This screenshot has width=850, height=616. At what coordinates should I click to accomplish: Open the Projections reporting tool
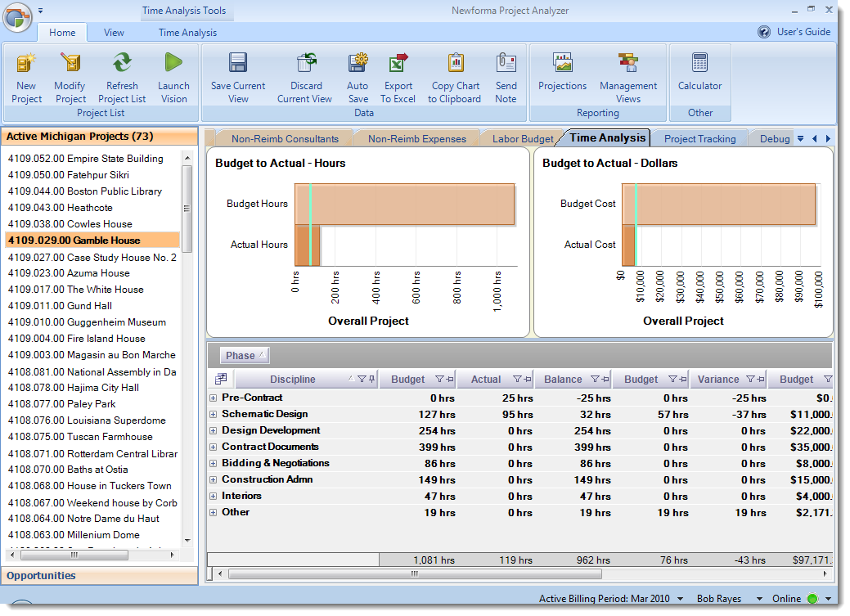pyautogui.click(x=562, y=75)
